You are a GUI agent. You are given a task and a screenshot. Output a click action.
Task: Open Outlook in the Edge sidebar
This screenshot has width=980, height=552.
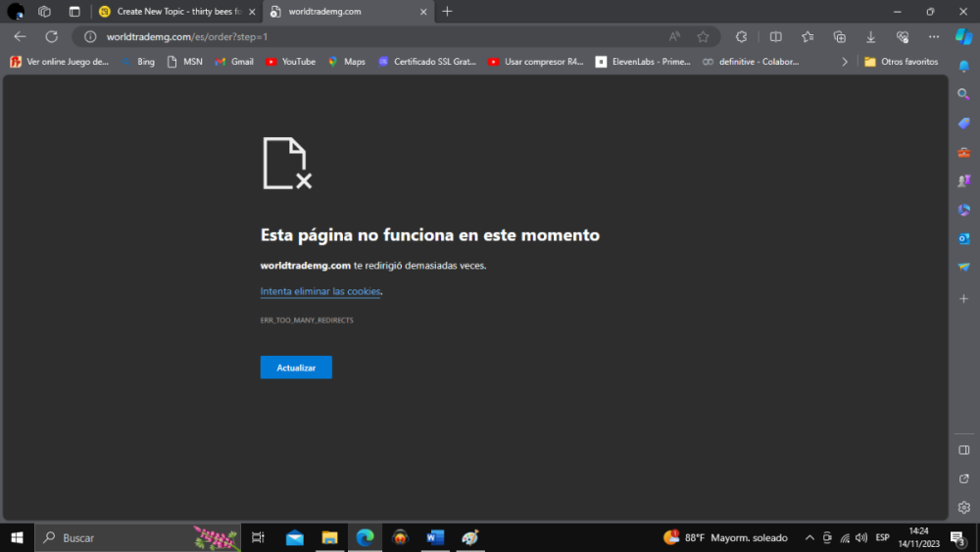pos(963,238)
